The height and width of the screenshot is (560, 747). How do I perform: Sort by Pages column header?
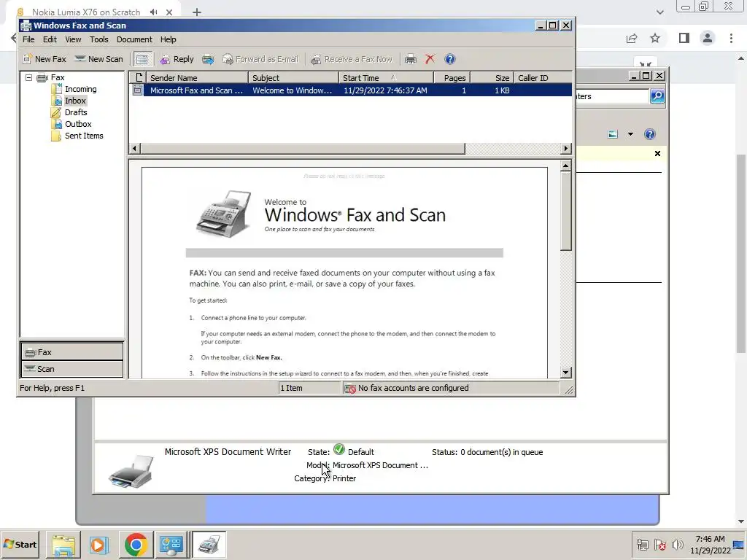point(452,77)
